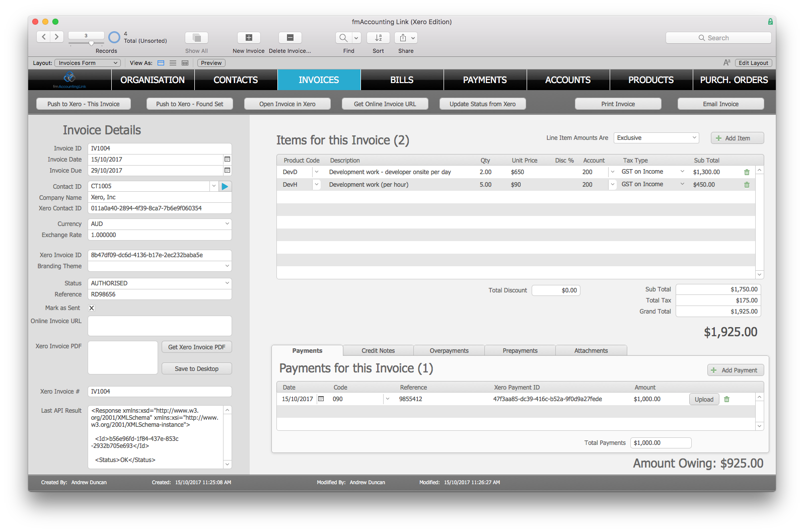Delete the DevH line item trash icon

(747, 185)
